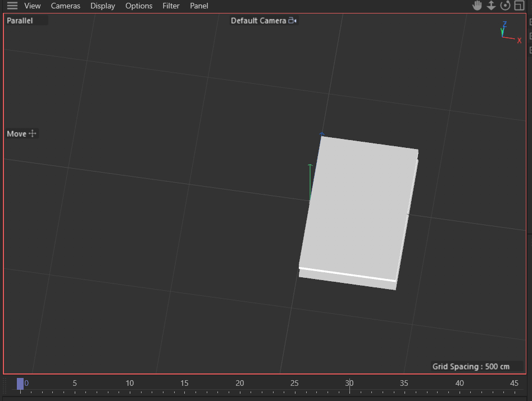Jump to frame 45 on the timeline

[514, 383]
